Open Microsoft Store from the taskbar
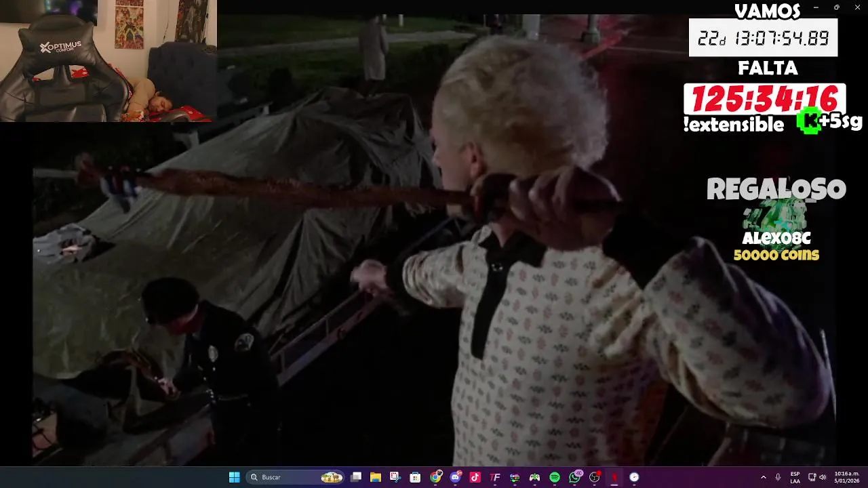The width and height of the screenshot is (868, 488). click(x=415, y=477)
